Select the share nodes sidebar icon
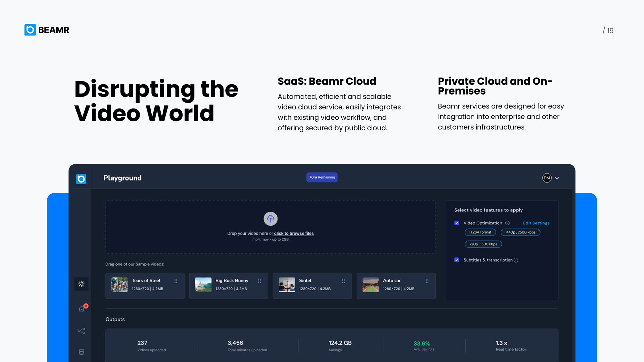The width and height of the screenshot is (644, 362). tap(81, 331)
